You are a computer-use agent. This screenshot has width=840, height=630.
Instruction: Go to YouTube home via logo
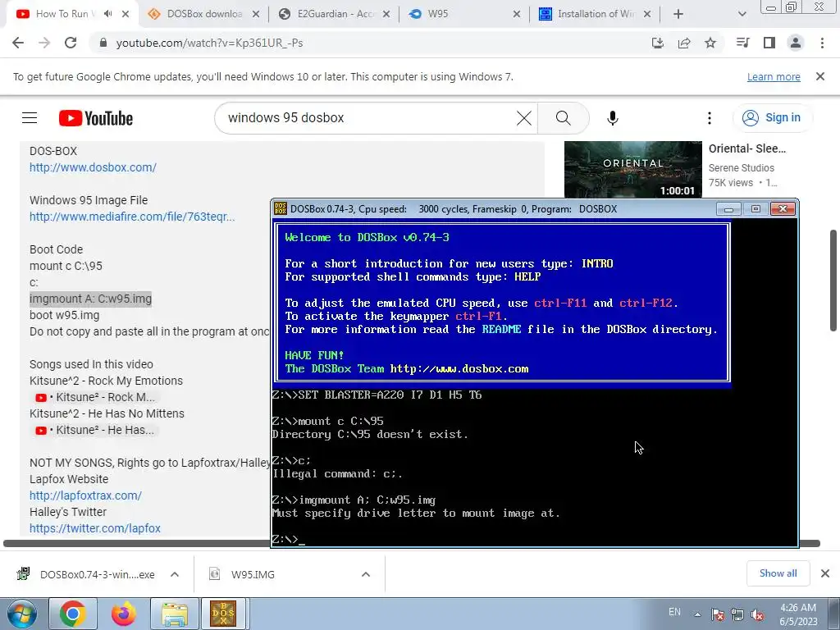(x=96, y=118)
